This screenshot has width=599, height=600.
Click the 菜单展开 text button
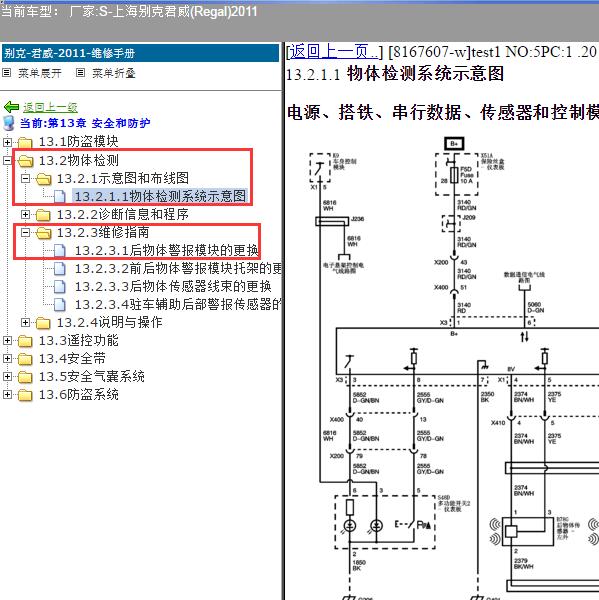point(40,73)
